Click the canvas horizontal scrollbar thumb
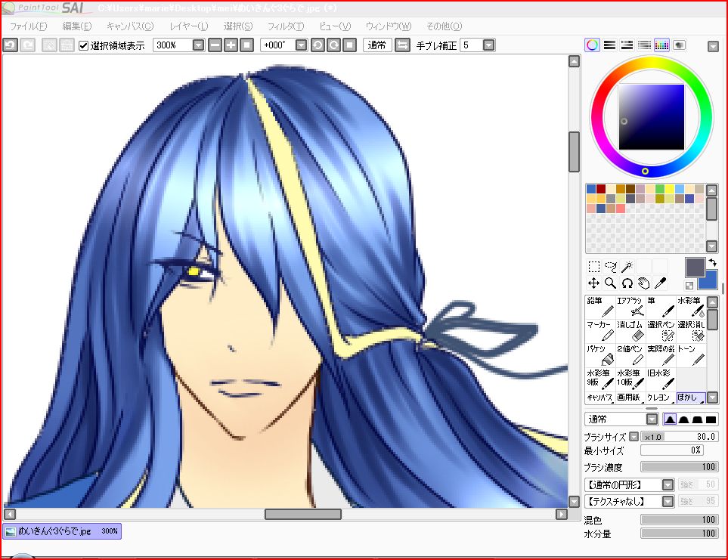728x560 pixels. pos(302,514)
